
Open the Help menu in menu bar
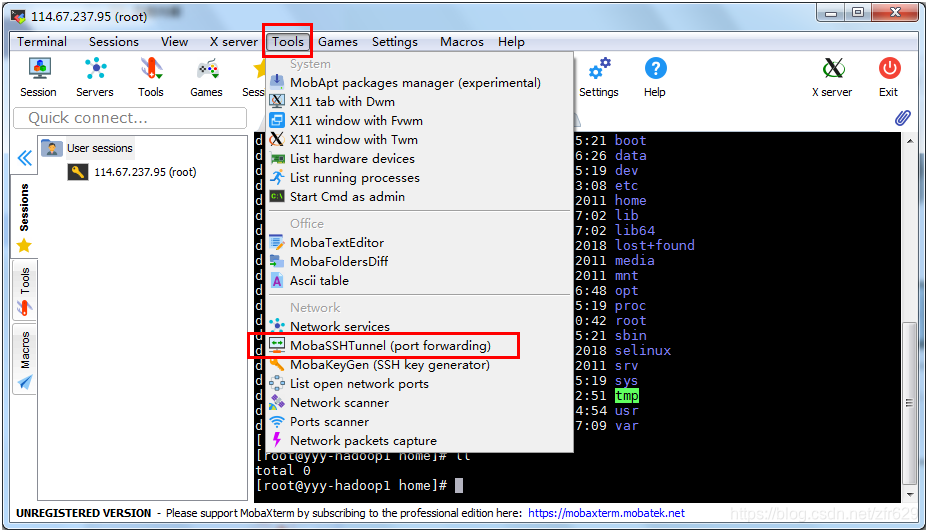[511, 42]
